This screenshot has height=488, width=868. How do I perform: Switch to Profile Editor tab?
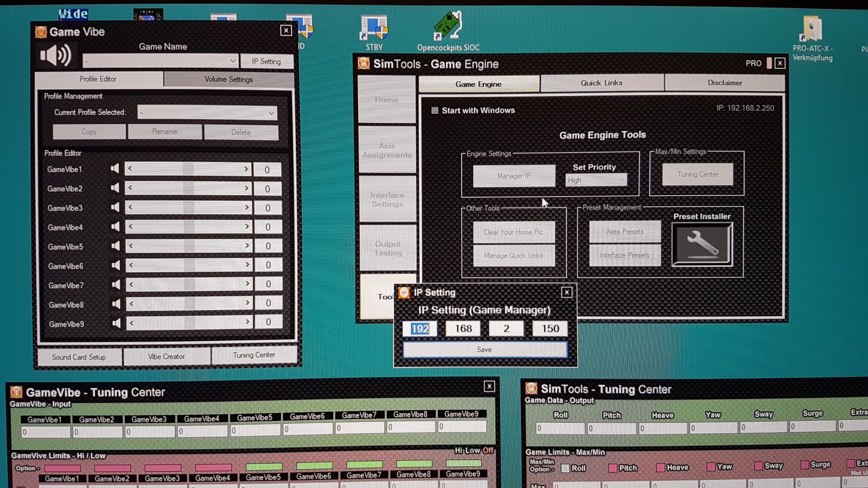pyautogui.click(x=98, y=79)
